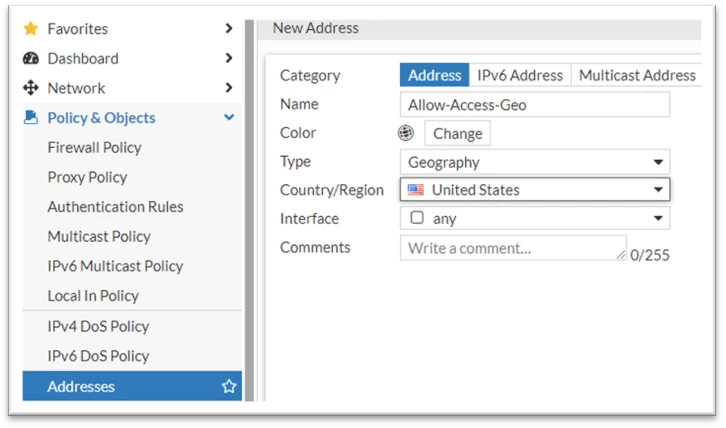Open the Type dropdown
The height and width of the screenshot is (428, 726).
pyautogui.click(x=535, y=162)
